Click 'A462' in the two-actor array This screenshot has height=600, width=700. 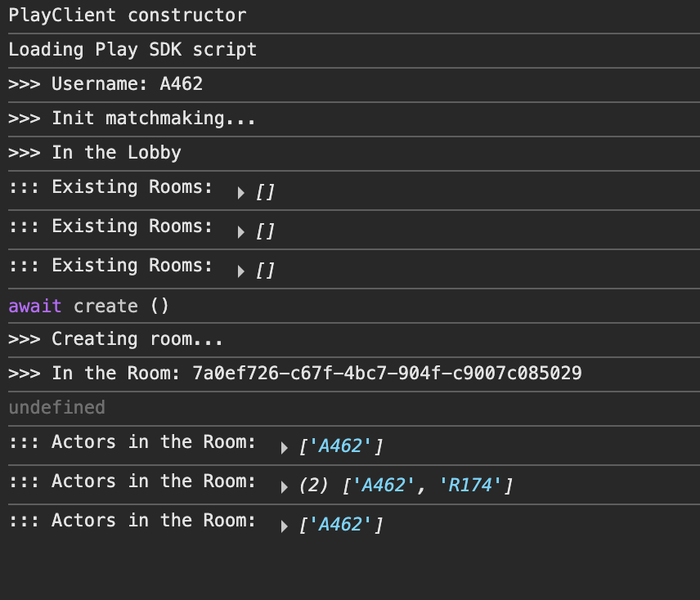pyautogui.click(x=384, y=486)
